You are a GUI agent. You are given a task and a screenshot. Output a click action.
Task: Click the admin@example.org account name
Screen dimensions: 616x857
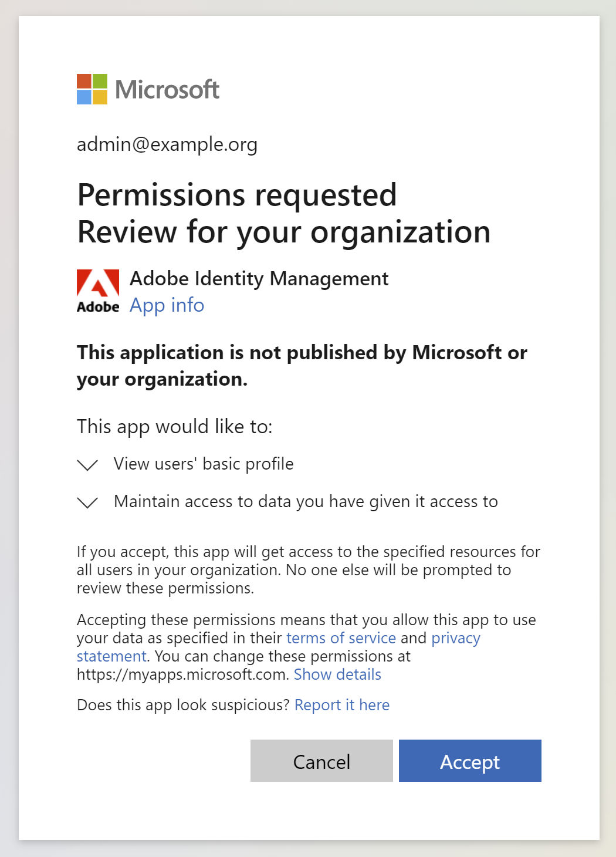pos(167,144)
